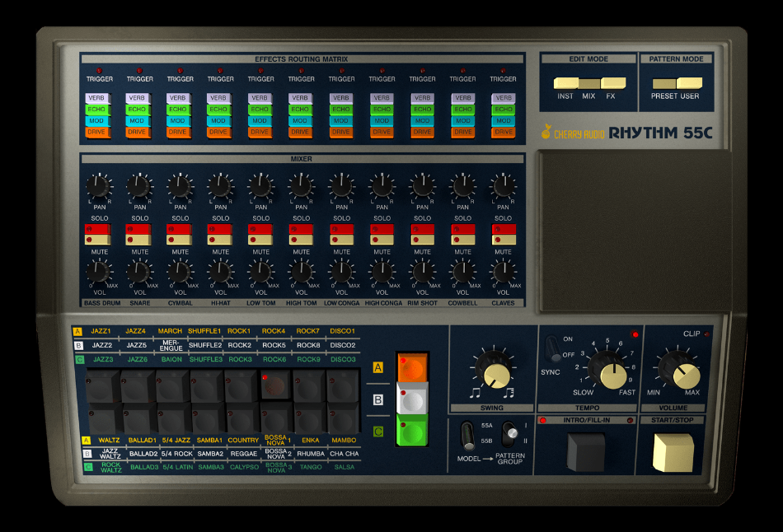783x532 pixels.
Task: Click the INTRO/FILL-IN button
Action: (586, 451)
